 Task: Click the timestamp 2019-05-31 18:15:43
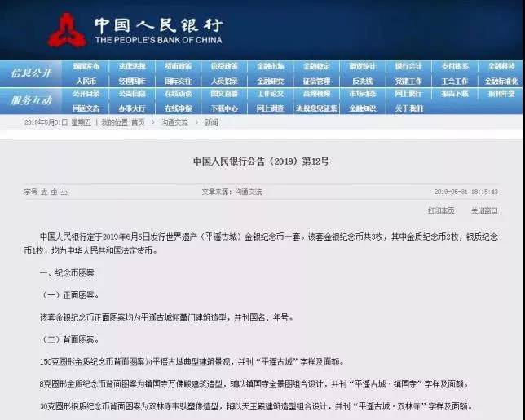pos(465,192)
